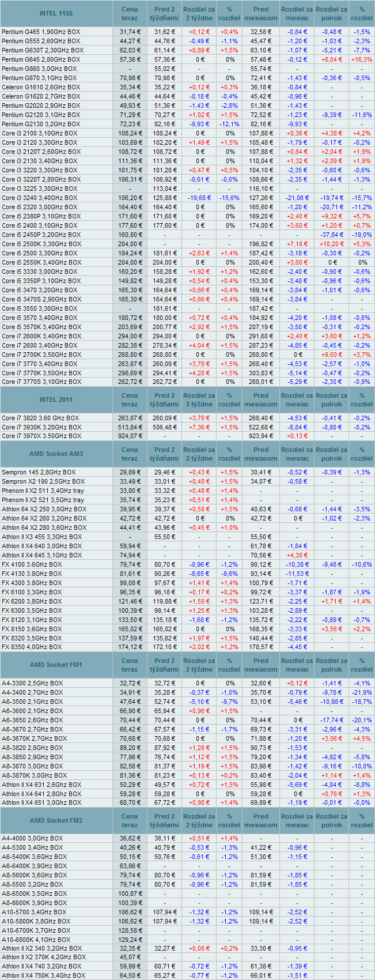Click the 63,86 € current price for A6-6400K
The height and width of the screenshot is (980, 375).
click(x=130, y=866)
